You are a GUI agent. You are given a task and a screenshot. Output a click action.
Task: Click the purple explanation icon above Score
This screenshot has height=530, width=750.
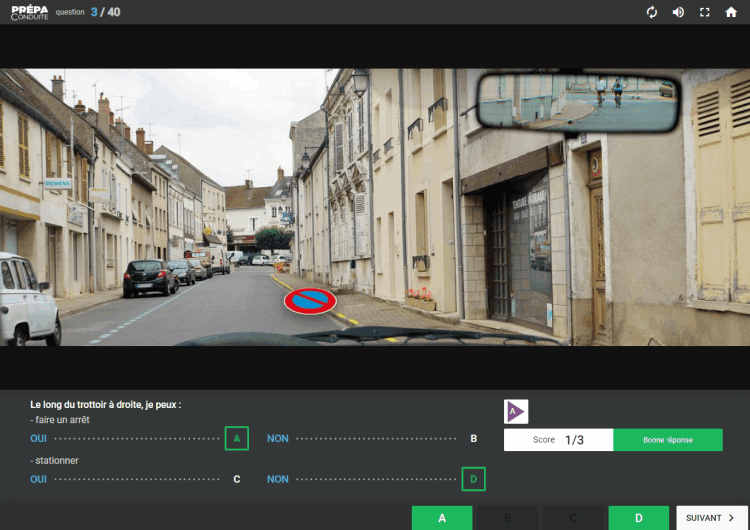(516, 411)
